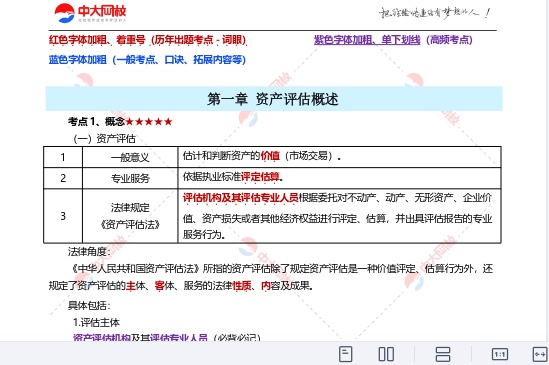
Task: Click the handwritten slogan in header
Action: click(x=434, y=13)
